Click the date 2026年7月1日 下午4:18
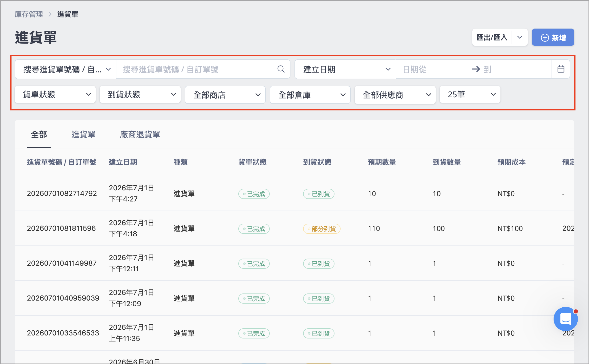 point(132,228)
